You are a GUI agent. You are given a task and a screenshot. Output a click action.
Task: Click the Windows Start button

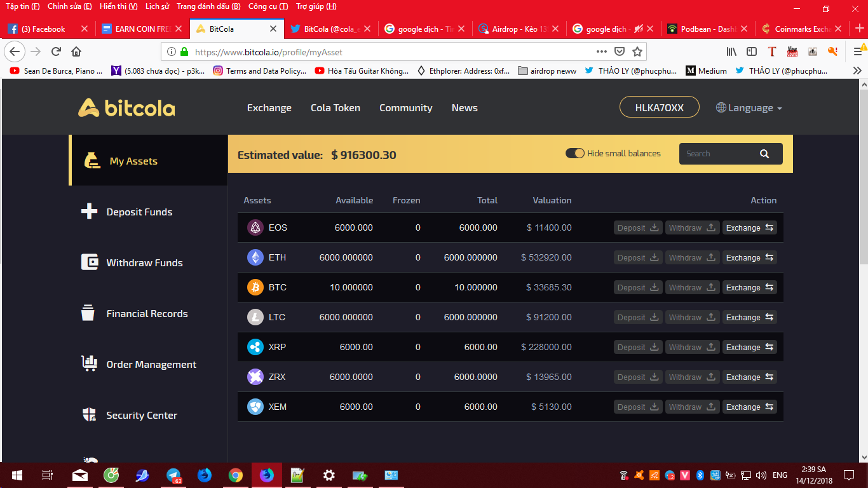[x=17, y=475]
